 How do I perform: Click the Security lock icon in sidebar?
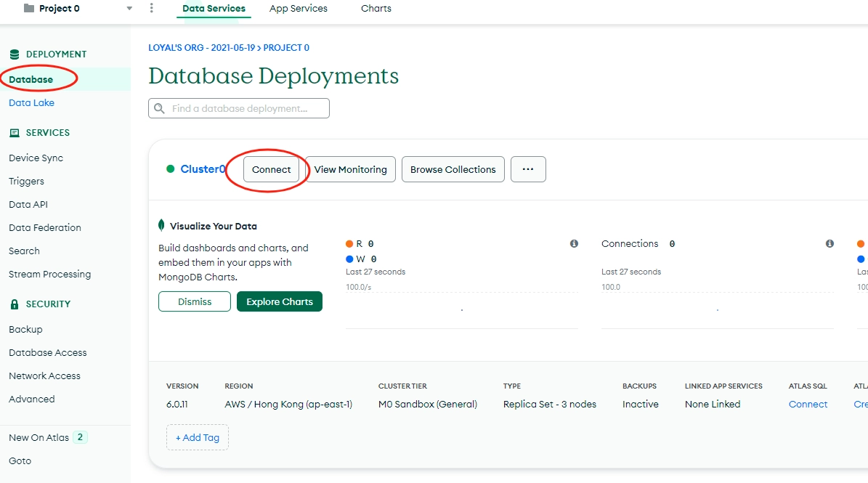point(15,304)
